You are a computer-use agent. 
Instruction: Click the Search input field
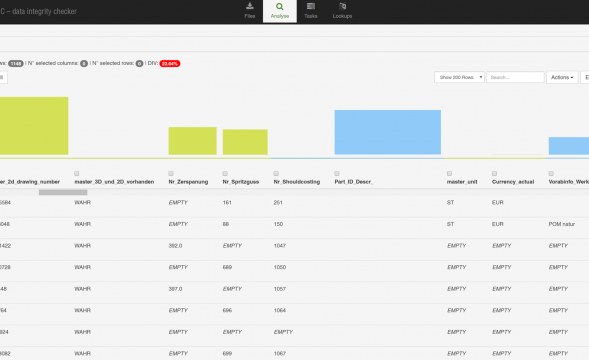click(515, 77)
